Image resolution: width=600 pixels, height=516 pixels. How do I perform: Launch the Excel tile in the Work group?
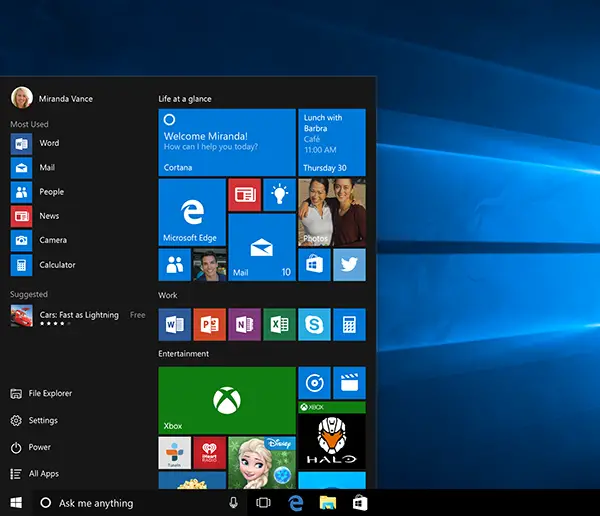tap(279, 325)
